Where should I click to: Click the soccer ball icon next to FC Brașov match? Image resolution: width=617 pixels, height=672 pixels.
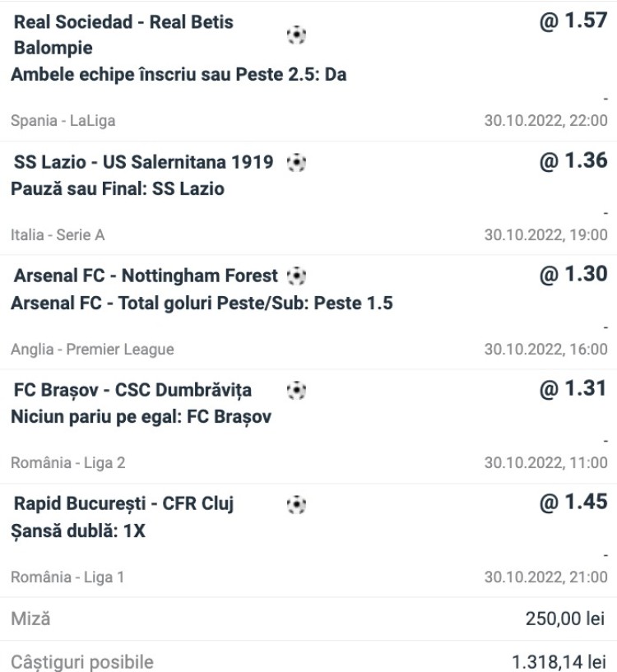(296, 390)
